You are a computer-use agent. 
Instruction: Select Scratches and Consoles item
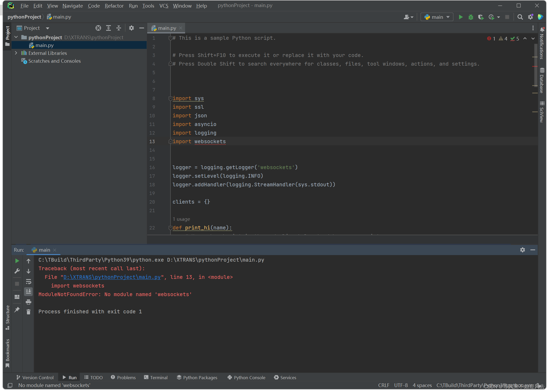click(54, 61)
